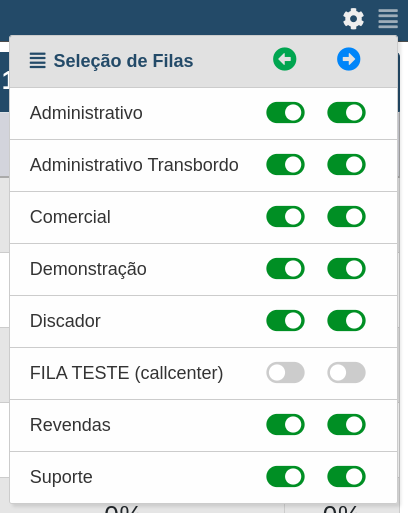Click the list icon beside Seleção de Filas
The width and height of the screenshot is (408, 513).
[38, 61]
